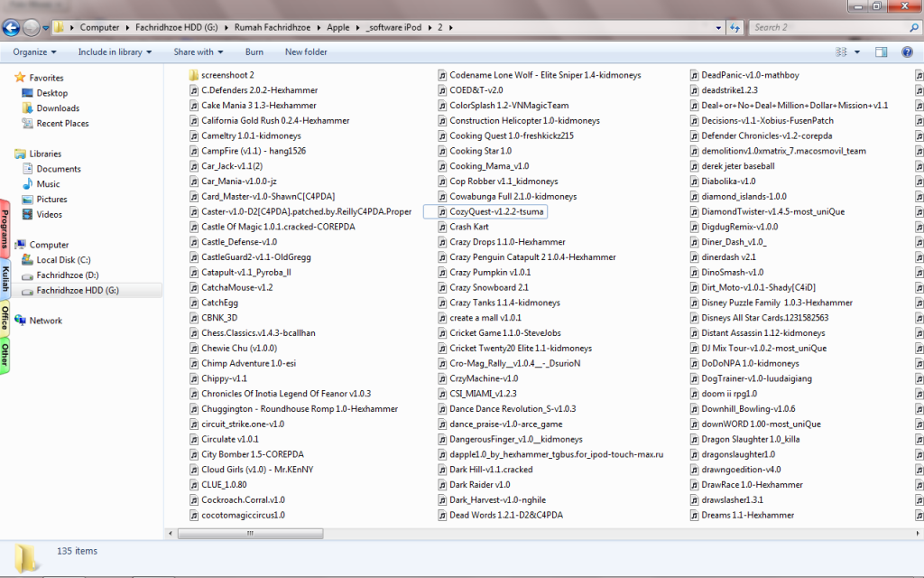Change view using the view icon
The image size is (924, 578).
[x=841, y=51]
